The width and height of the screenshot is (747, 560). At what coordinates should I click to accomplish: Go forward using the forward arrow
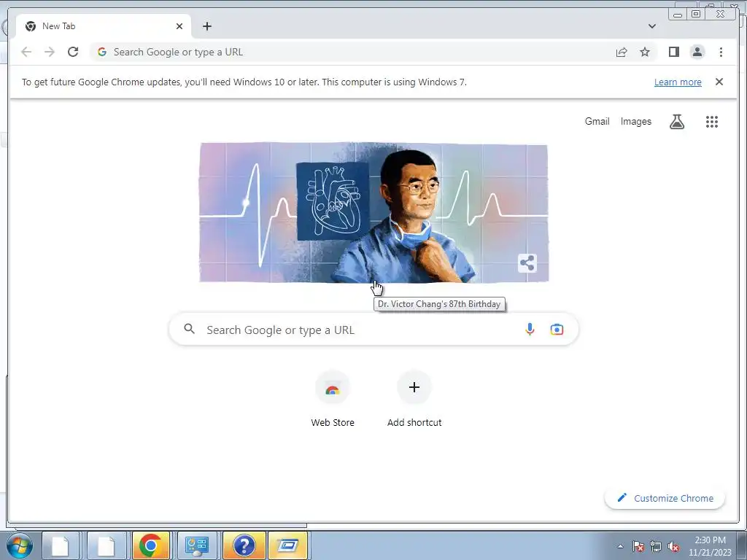pyautogui.click(x=50, y=52)
